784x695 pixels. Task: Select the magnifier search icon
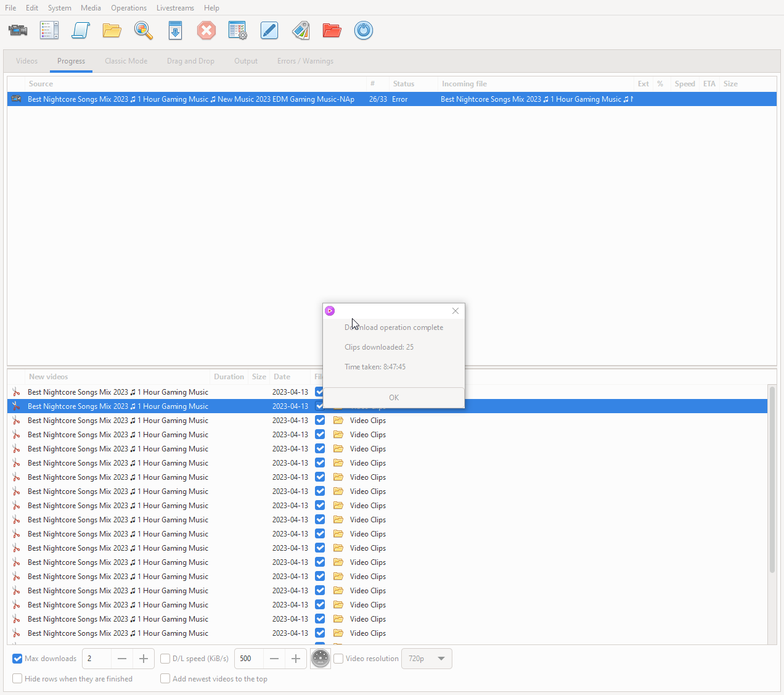[143, 30]
